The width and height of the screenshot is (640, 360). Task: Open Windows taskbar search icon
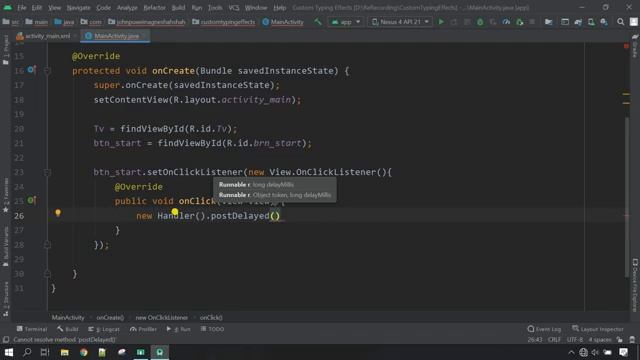[x=27, y=352]
